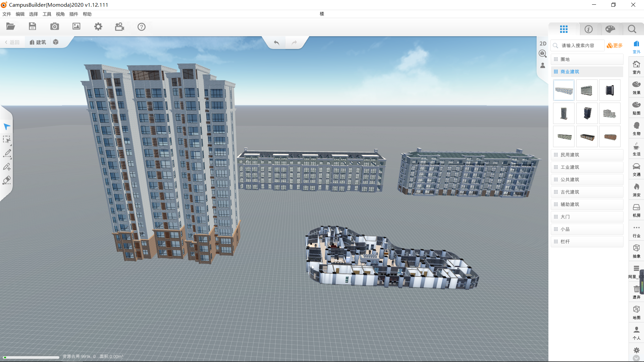Select the pencil draw tool
Image resolution: width=644 pixels, height=362 pixels.
(x=7, y=154)
